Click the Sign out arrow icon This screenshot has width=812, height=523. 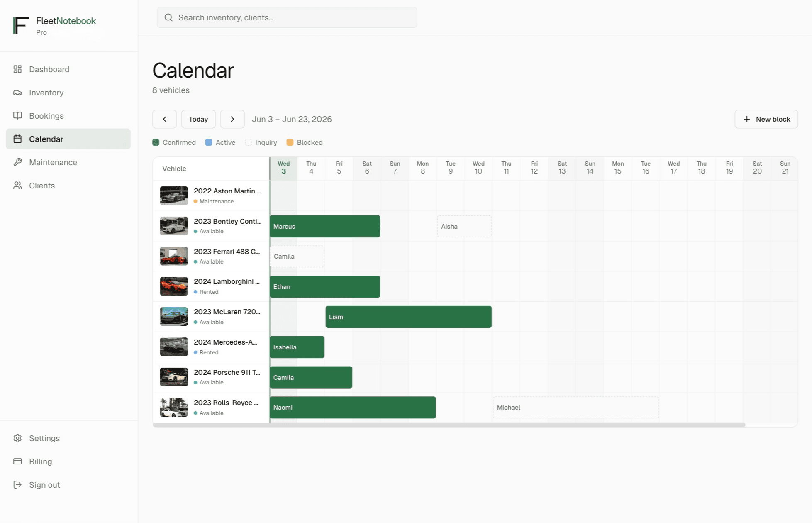pos(17,485)
